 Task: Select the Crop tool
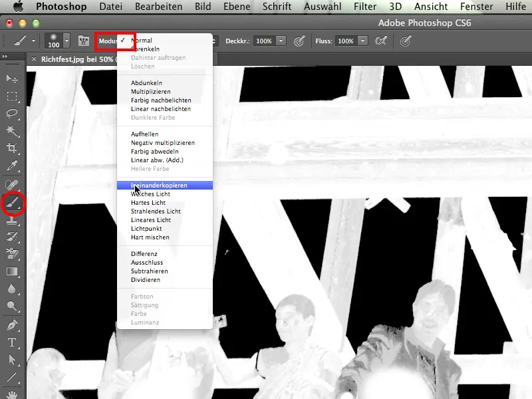[x=12, y=148]
